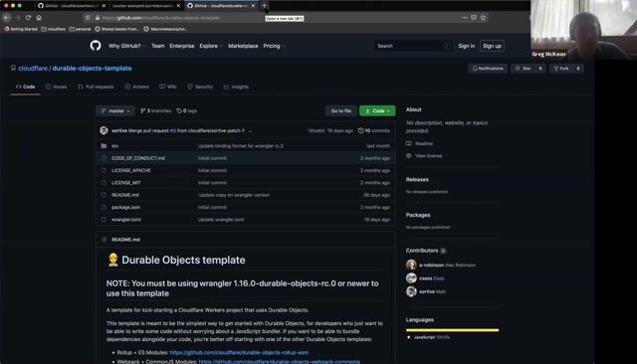Click the browser home icon
The image size is (637, 364).
point(39,18)
